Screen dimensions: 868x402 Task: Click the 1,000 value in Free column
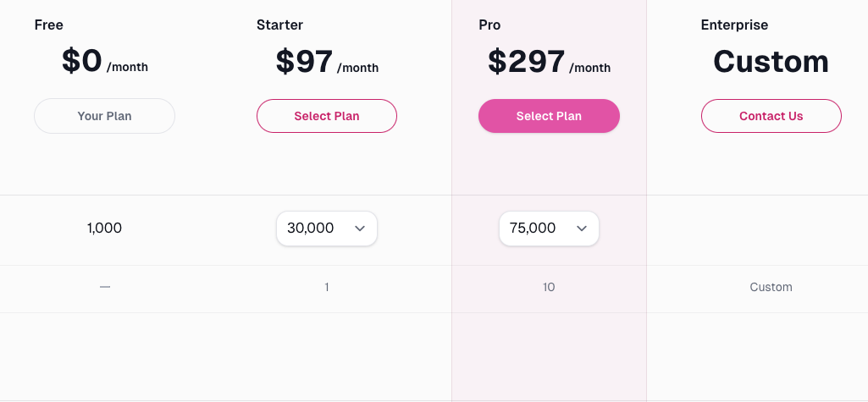pos(105,228)
